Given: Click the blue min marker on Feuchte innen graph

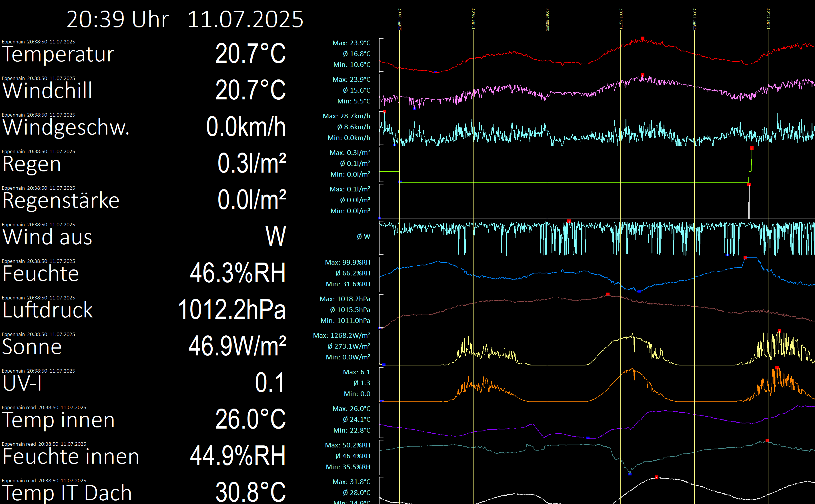Looking at the screenshot, I should tap(630, 474).
